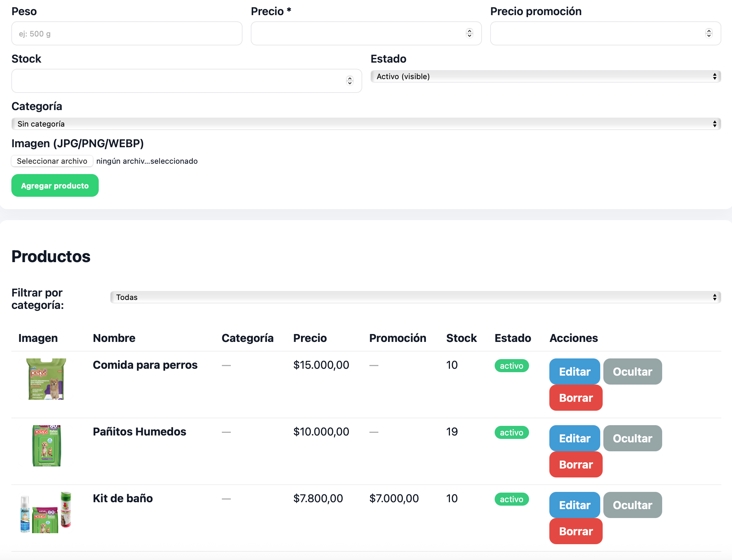Image resolution: width=732 pixels, height=560 pixels.
Task: Open the Estado dropdown showing Activo (visible)
Action: click(545, 76)
